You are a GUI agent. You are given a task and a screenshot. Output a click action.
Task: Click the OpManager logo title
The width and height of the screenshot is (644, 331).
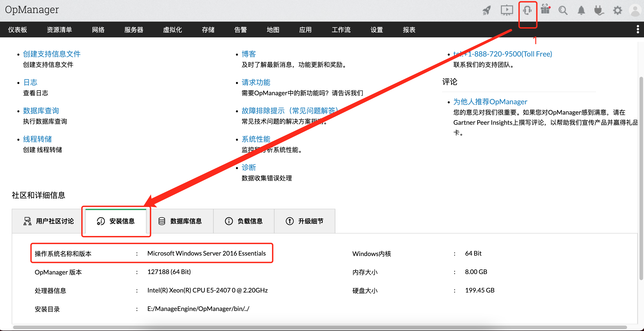tap(32, 9)
